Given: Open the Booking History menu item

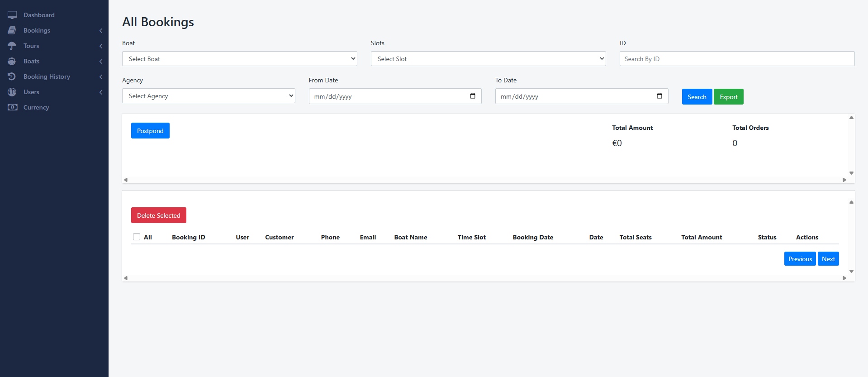Looking at the screenshot, I should 47,76.
